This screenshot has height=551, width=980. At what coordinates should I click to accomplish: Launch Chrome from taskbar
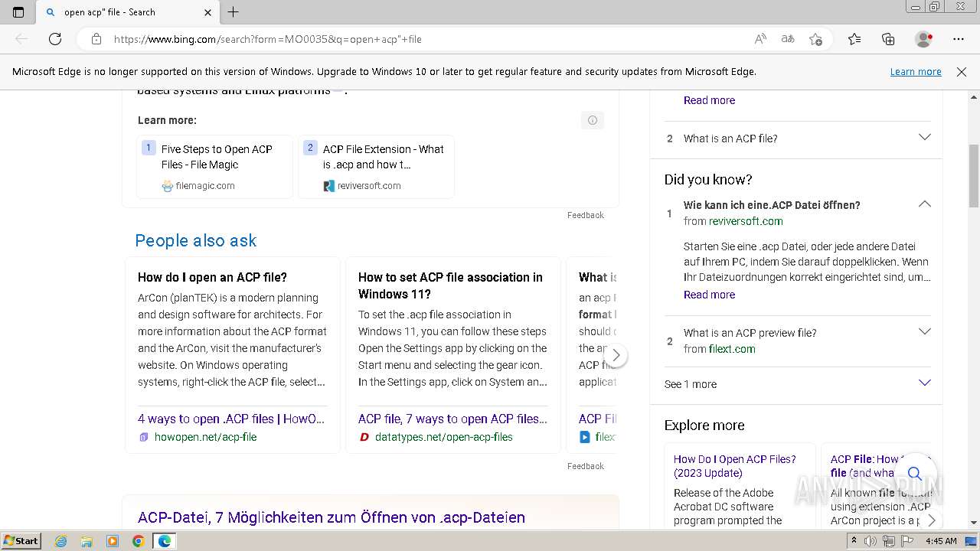pos(138,541)
